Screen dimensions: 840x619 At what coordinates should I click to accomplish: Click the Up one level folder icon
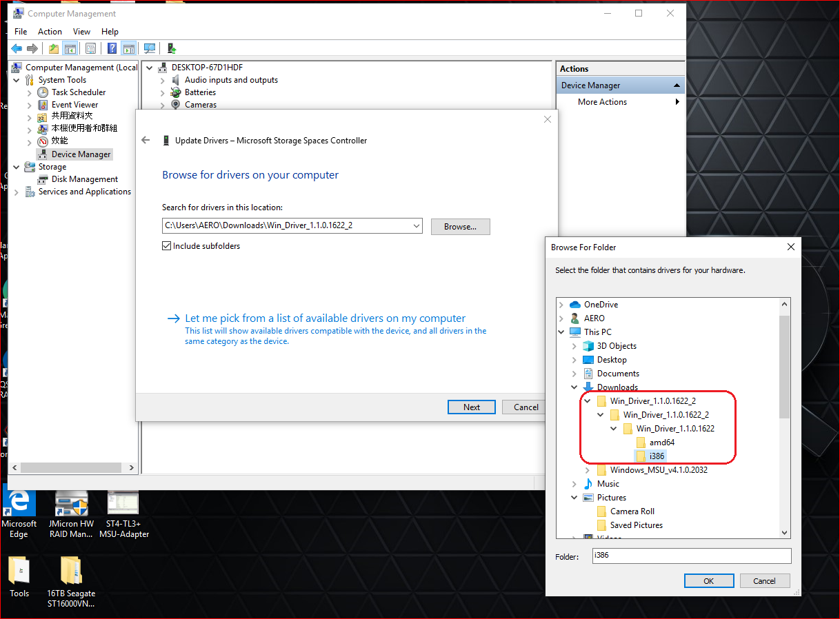[x=53, y=48]
